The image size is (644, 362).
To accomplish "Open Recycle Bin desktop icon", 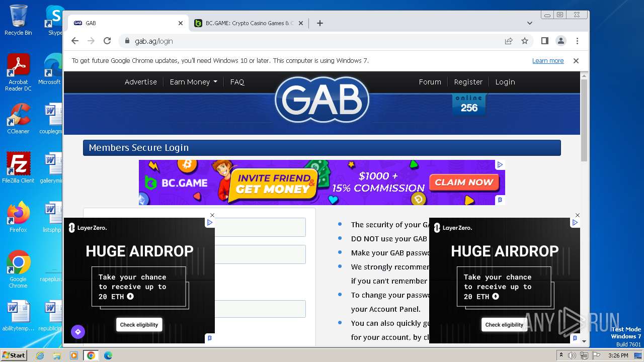I will point(18,20).
